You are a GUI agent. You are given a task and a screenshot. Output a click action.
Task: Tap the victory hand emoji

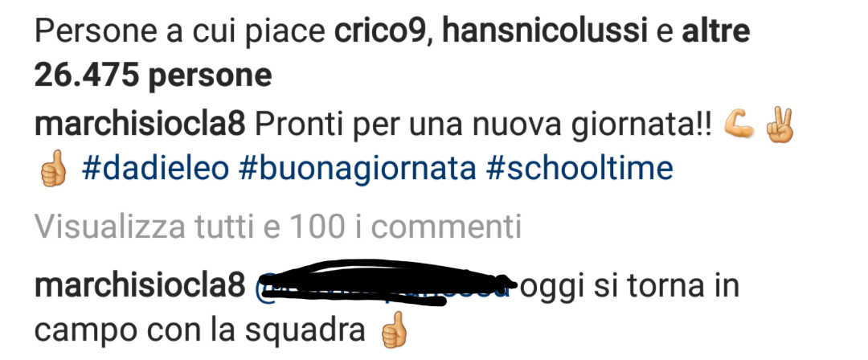click(780, 126)
